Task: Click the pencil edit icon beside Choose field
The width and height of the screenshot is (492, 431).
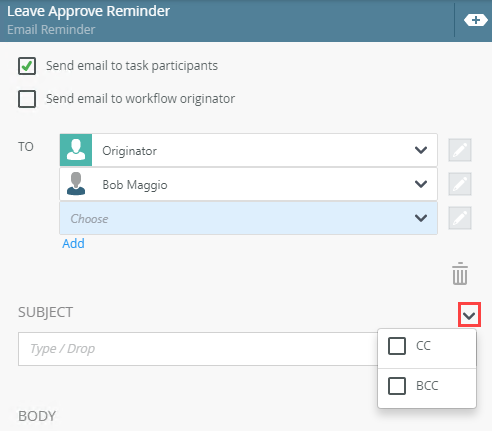Action: pyautogui.click(x=460, y=218)
